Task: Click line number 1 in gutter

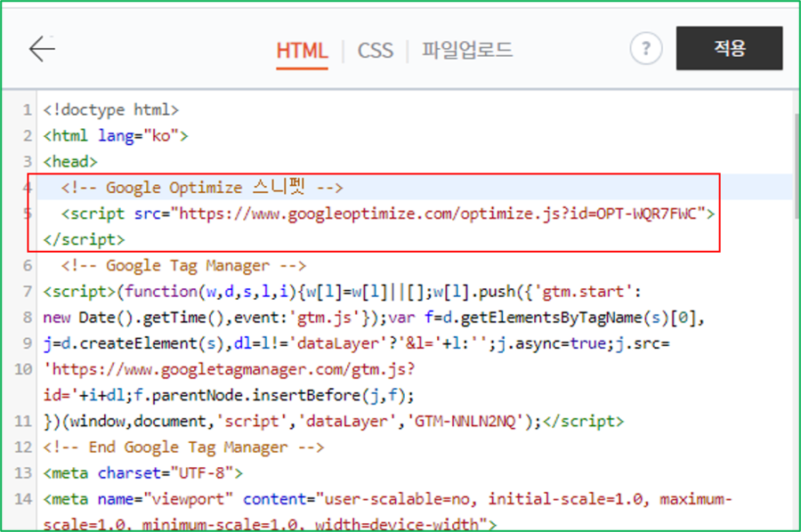Action: [27, 109]
